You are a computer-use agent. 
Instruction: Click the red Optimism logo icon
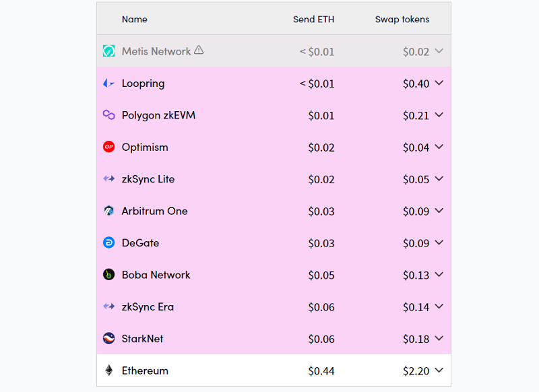tap(108, 147)
